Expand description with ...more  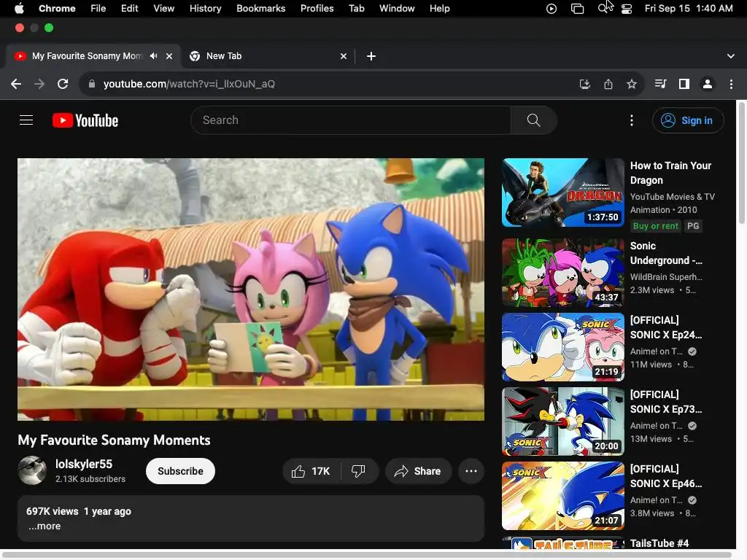(44, 526)
